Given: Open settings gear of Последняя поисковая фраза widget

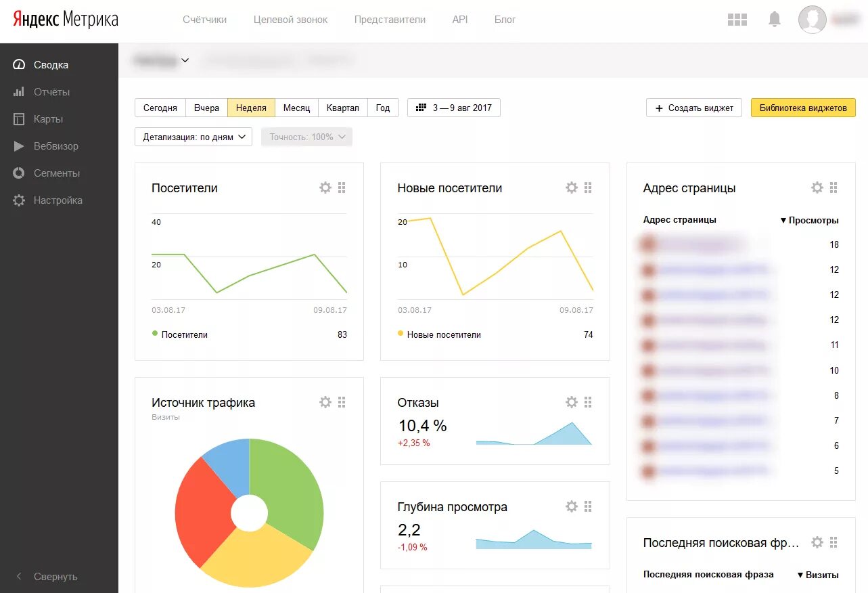Looking at the screenshot, I should coord(817,542).
